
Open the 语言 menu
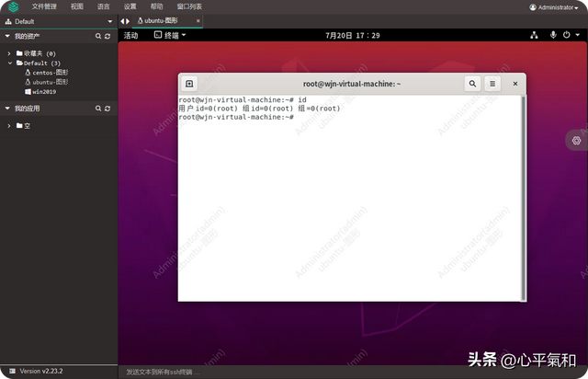tap(104, 6)
